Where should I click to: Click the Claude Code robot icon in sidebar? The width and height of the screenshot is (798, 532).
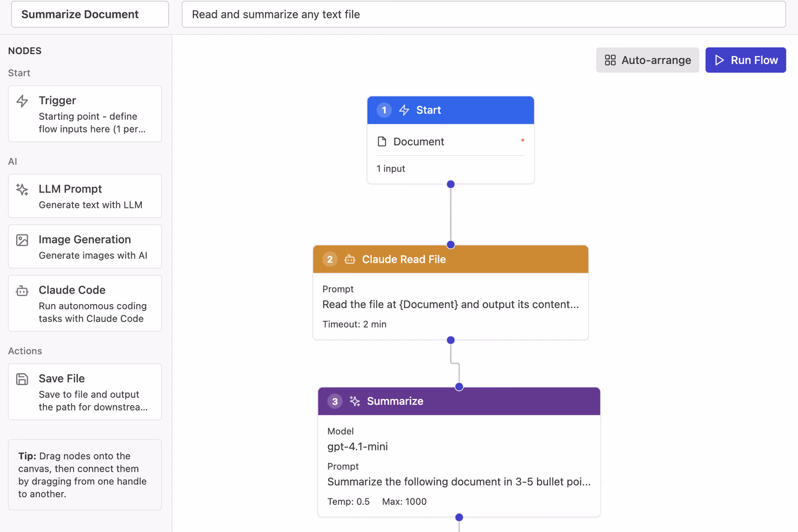tap(22, 290)
